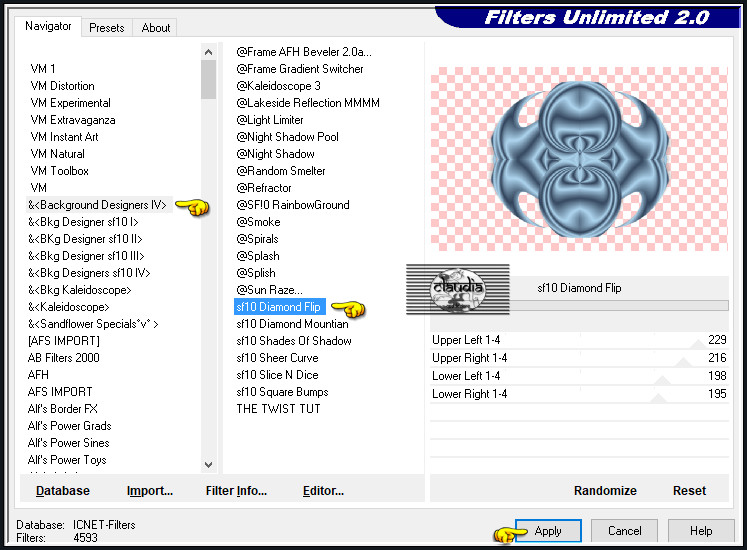Image resolution: width=747 pixels, height=550 pixels.
Task: Choose the @Smoke filter
Action: coord(258,222)
